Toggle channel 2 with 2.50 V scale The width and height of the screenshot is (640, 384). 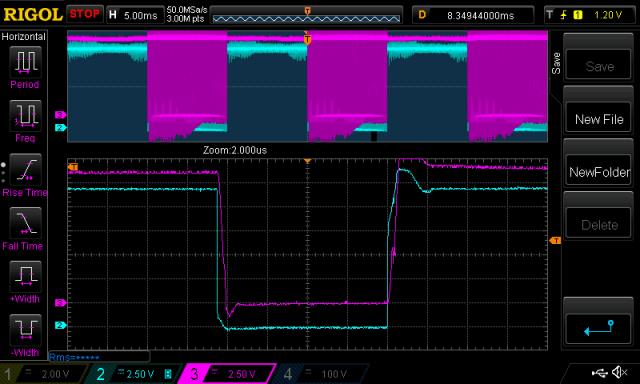[x=133, y=374]
